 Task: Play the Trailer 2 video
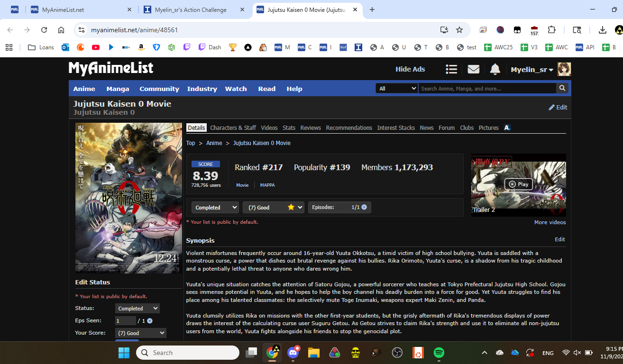[x=518, y=184]
